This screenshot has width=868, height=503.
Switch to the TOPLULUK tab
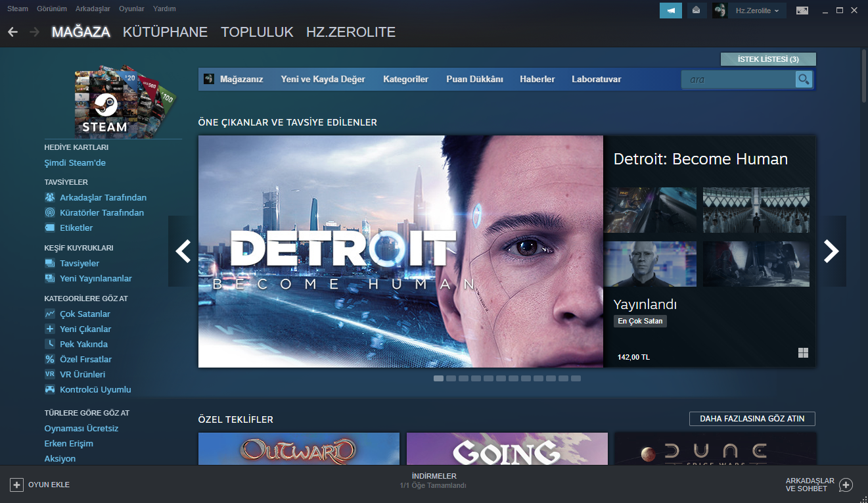coord(257,32)
